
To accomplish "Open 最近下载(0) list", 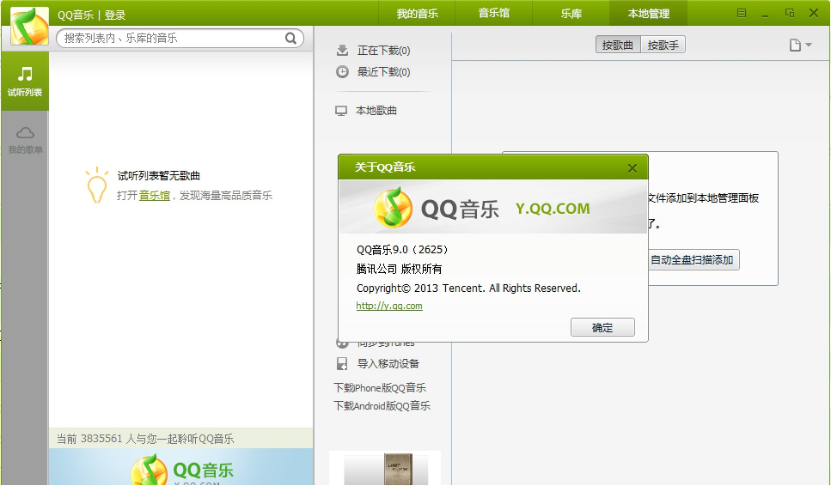I will (x=383, y=71).
